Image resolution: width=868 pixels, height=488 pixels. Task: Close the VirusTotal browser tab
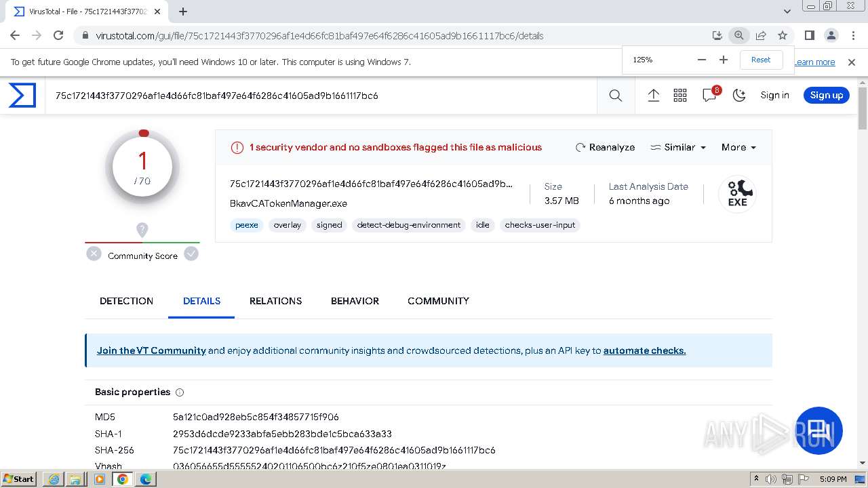point(158,12)
